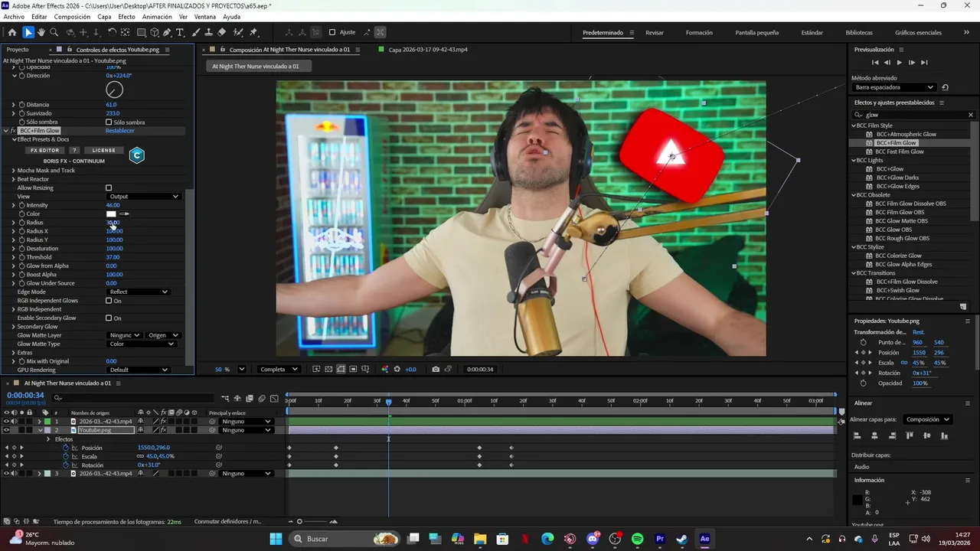The width and height of the screenshot is (980, 551).
Task: Toggle Ajuste snapping checkbox in toolbar
Action: (332, 32)
